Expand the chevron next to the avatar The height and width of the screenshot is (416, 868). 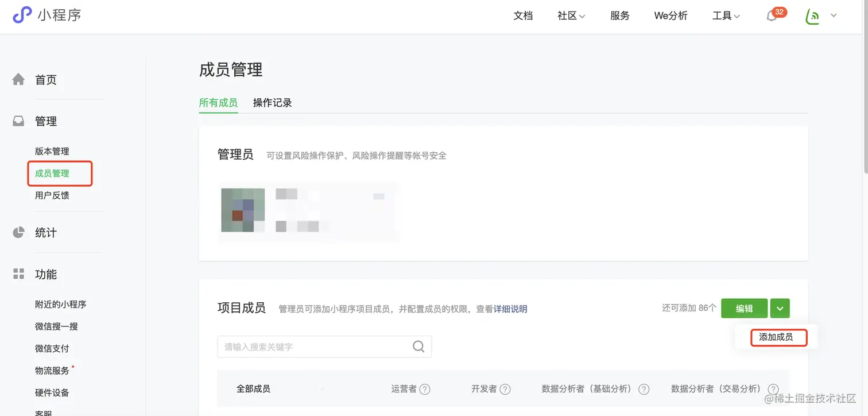pyautogui.click(x=834, y=16)
